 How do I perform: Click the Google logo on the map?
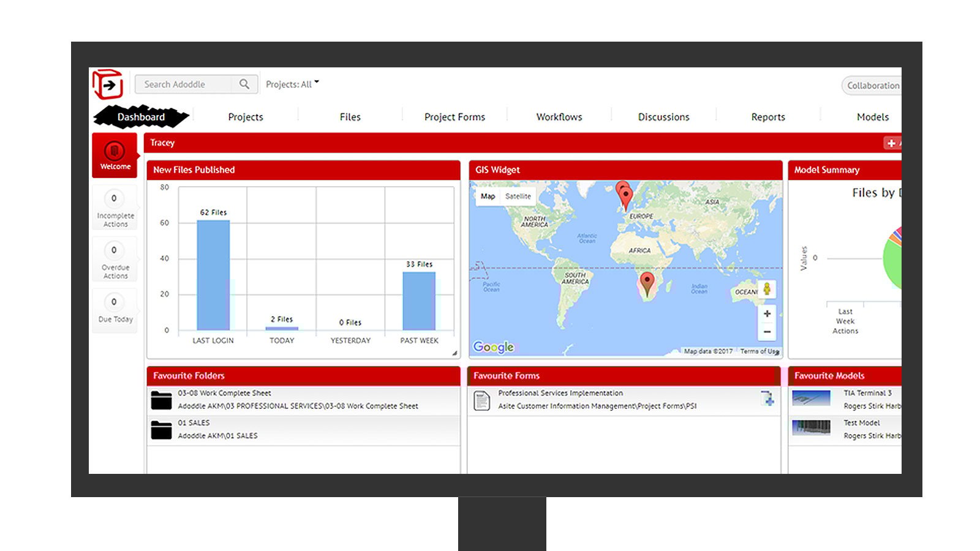pos(494,347)
